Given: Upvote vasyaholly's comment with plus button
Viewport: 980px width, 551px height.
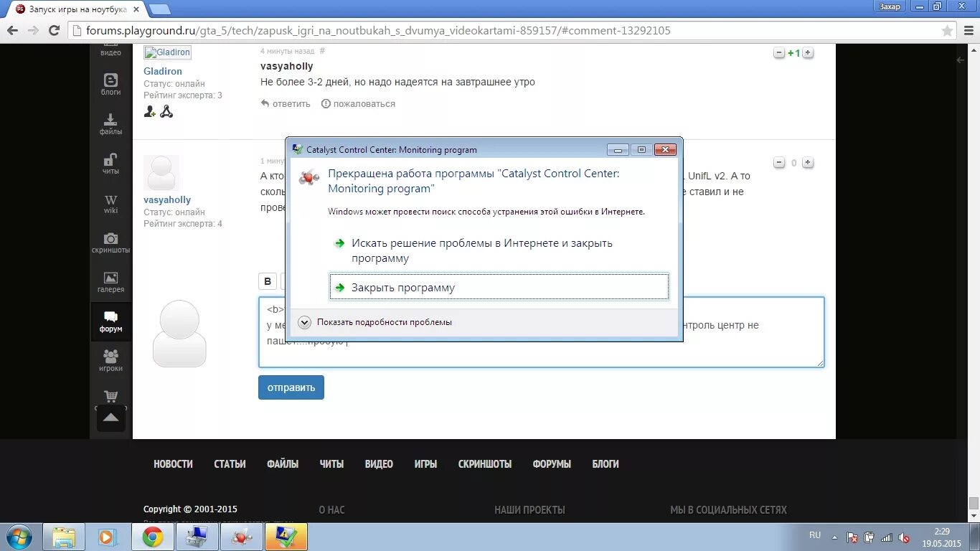Looking at the screenshot, I should point(807,163).
